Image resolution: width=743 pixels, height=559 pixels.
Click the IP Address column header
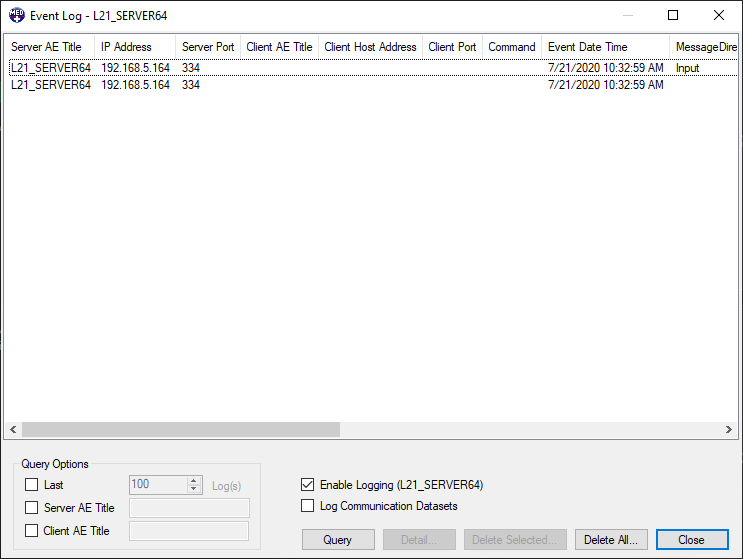127,47
